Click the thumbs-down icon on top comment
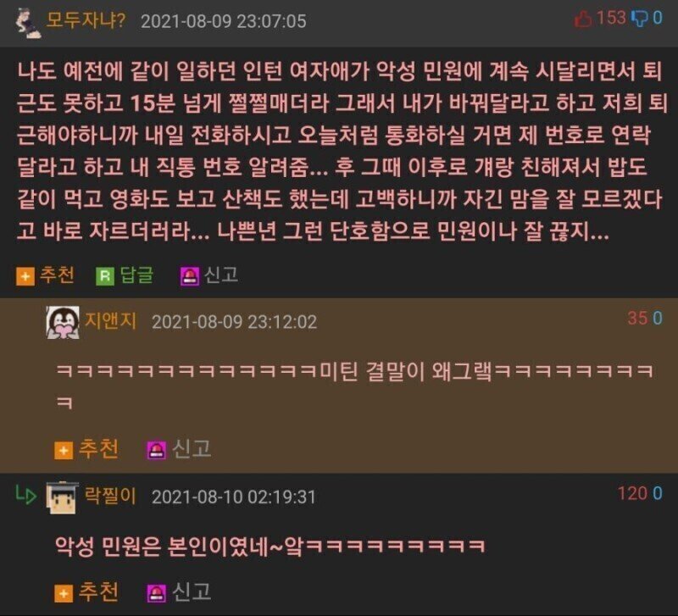Screen dimensions: 678x616 pos(641,19)
